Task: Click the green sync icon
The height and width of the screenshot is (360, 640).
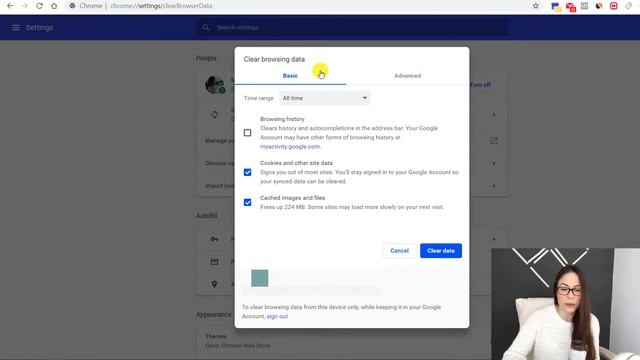Action: tap(215, 115)
